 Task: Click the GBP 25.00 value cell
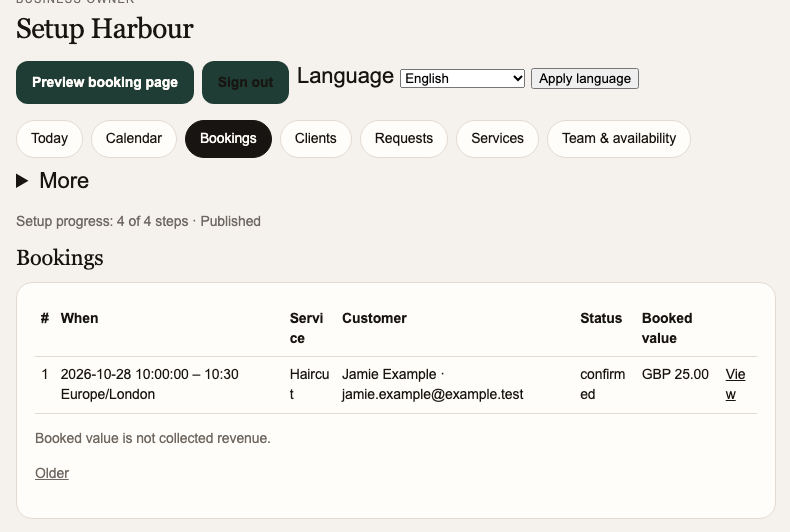(x=675, y=374)
